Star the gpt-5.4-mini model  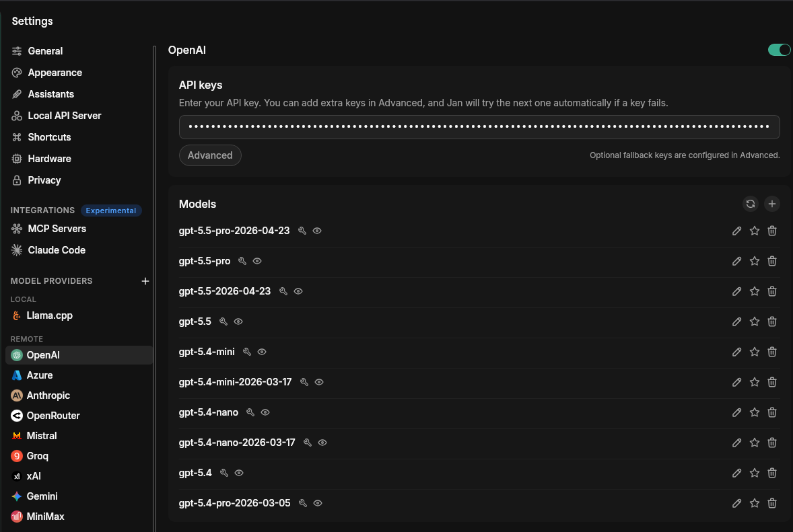tap(755, 352)
